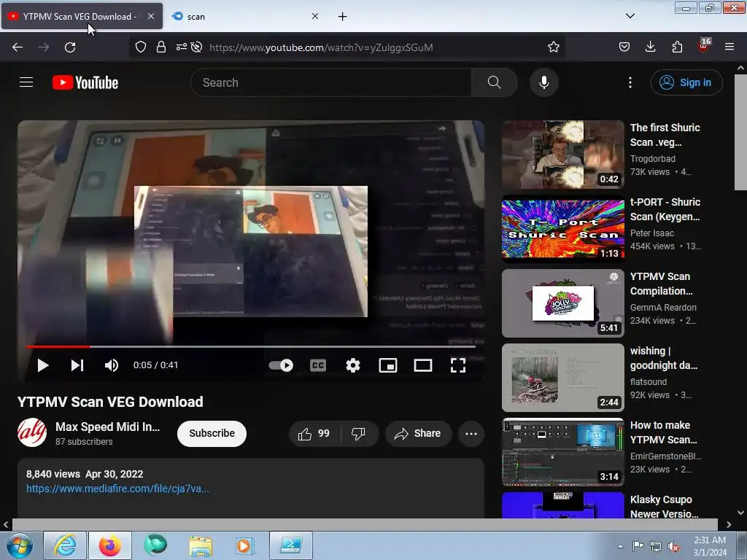This screenshot has height=560, width=747.
Task: Switch to YTPMV Scan VEG Download tab
Action: click(x=79, y=16)
